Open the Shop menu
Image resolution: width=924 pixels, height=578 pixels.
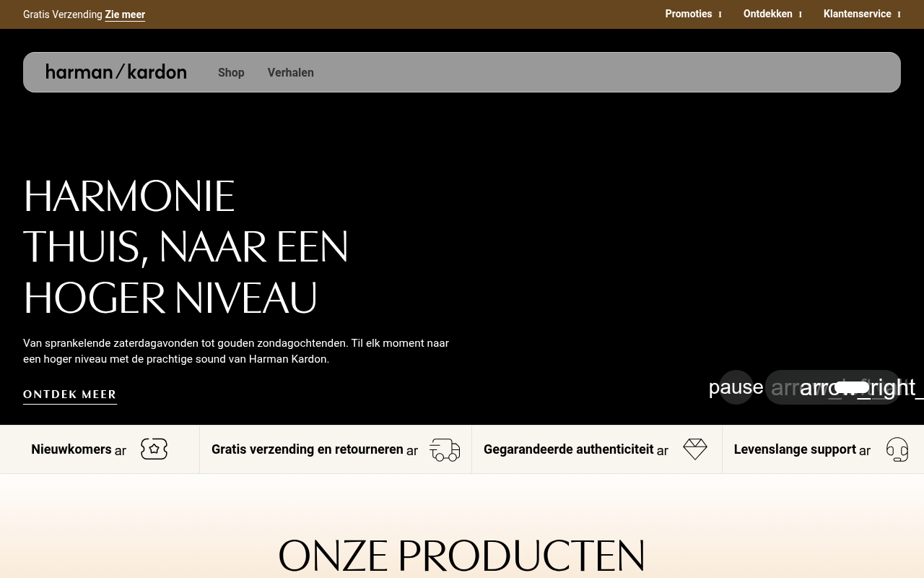pyautogui.click(x=231, y=72)
